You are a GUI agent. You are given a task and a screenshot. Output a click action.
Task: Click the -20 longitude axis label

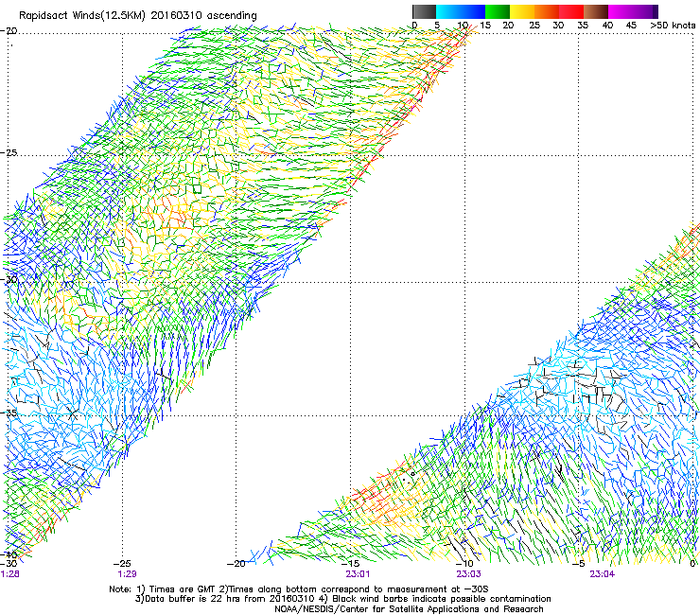click(x=236, y=564)
